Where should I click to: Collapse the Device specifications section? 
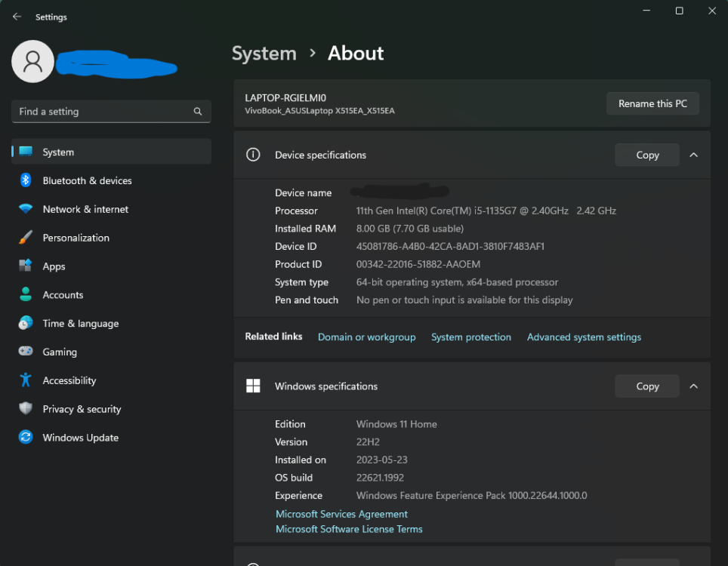coord(693,154)
